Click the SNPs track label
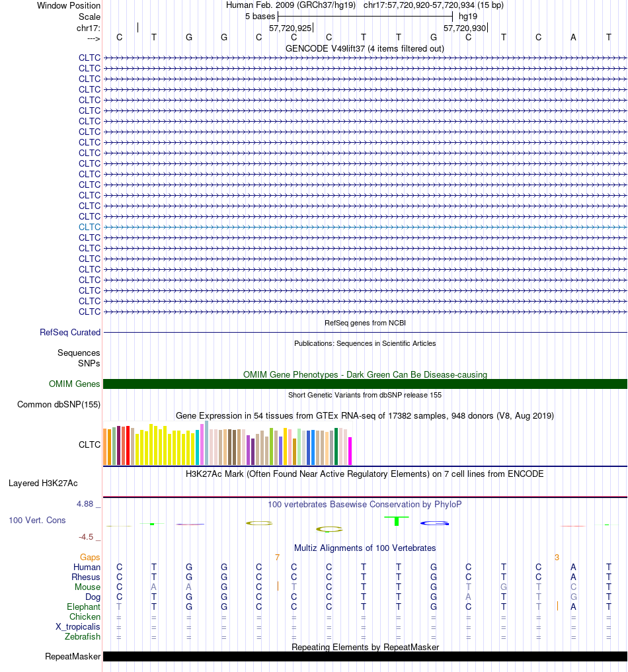628x672 pixels. point(89,363)
